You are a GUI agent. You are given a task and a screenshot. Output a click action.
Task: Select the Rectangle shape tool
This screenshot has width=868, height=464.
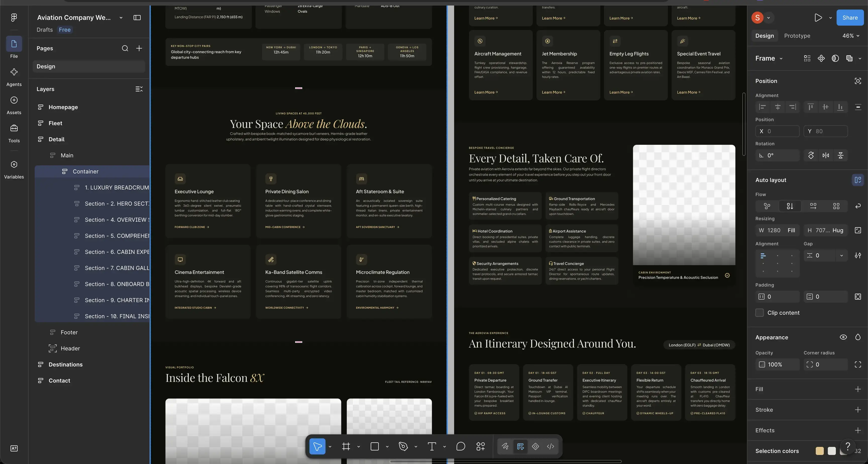click(374, 446)
